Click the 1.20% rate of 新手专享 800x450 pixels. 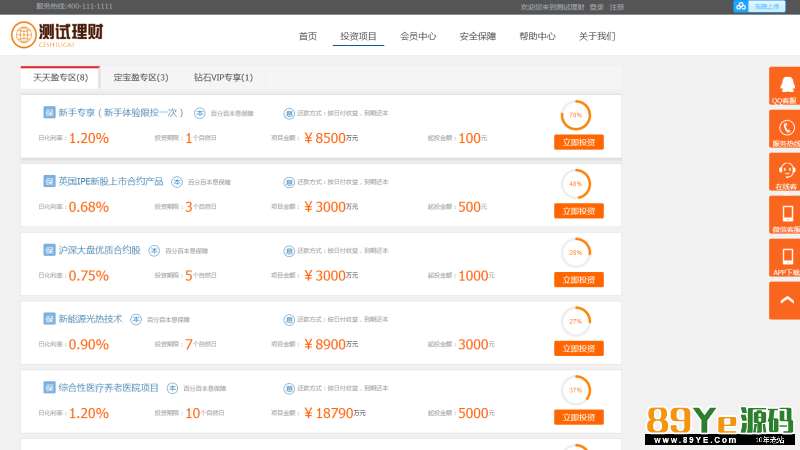tap(89, 138)
